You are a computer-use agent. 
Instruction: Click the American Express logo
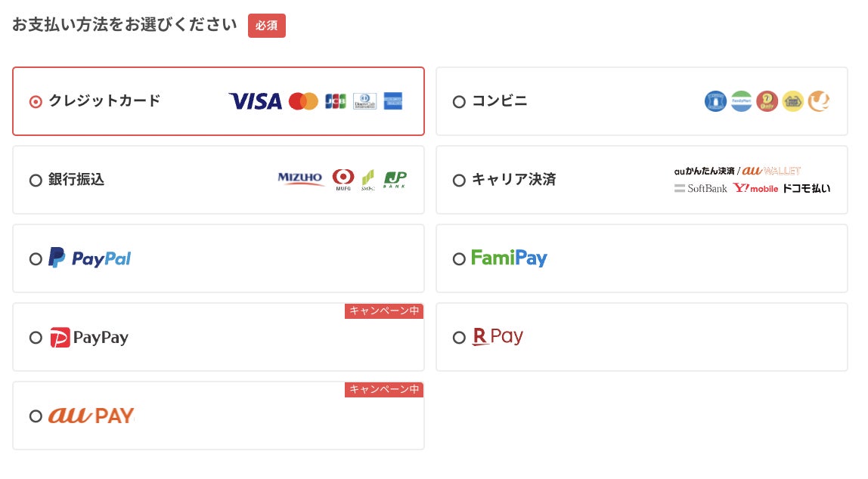[393, 101]
